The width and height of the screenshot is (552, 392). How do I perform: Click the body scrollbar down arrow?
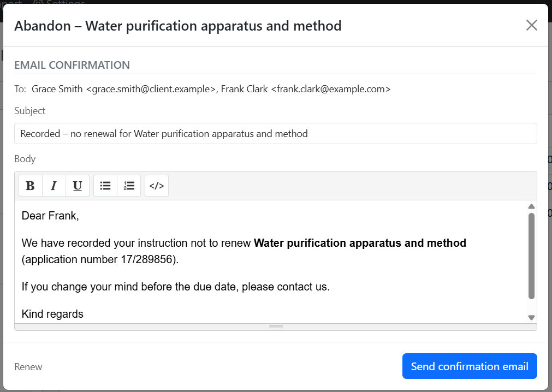coord(531,318)
